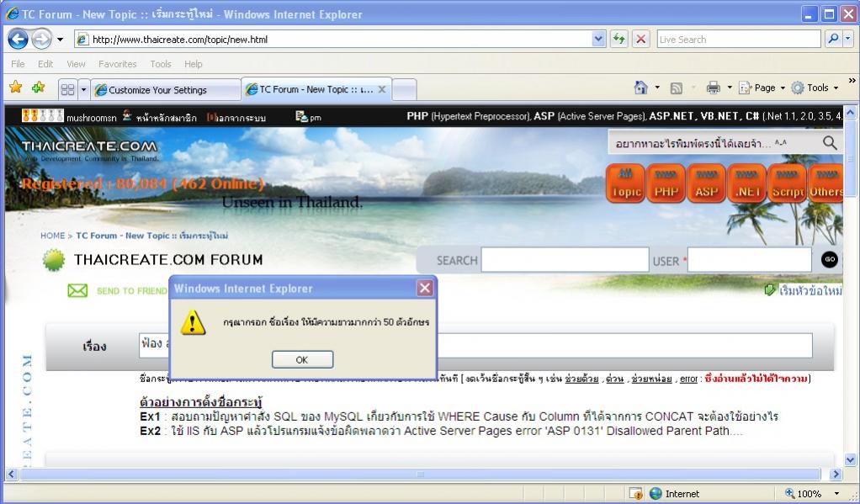This screenshot has height=504, width=860.
Task: Click the member home page link
Action: [166, 117]
